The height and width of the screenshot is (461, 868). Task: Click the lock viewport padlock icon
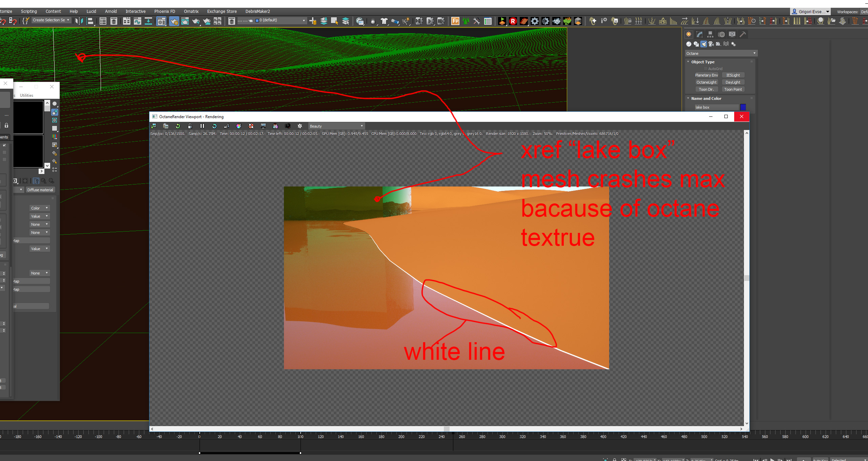coord(190,126)
